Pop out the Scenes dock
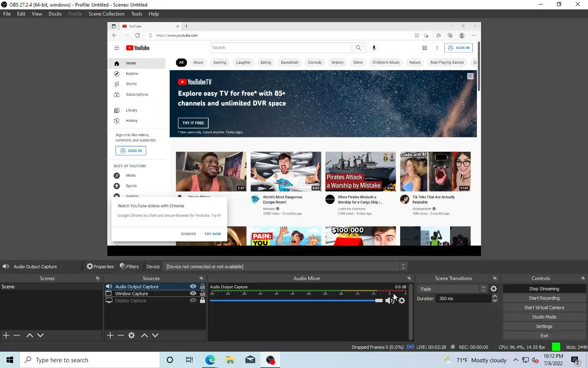Viewport: 588px width, 368px height. pos(98,278)
